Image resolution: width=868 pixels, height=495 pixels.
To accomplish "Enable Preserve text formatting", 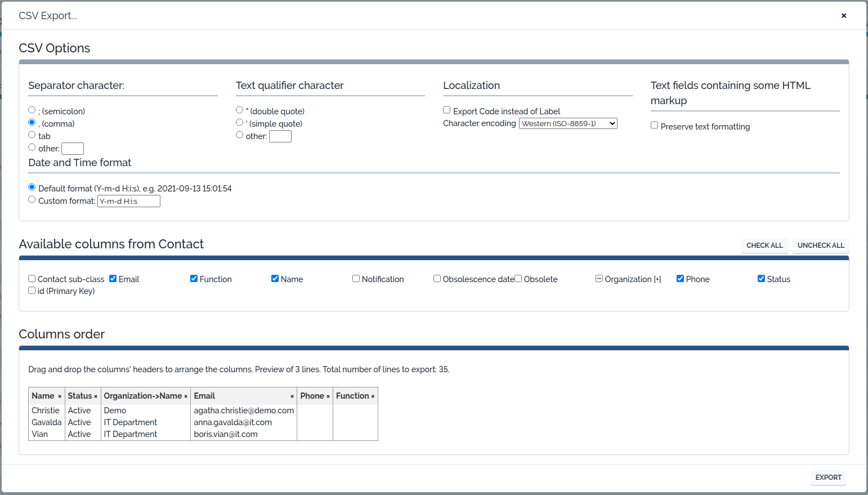I will pos(654,125).
